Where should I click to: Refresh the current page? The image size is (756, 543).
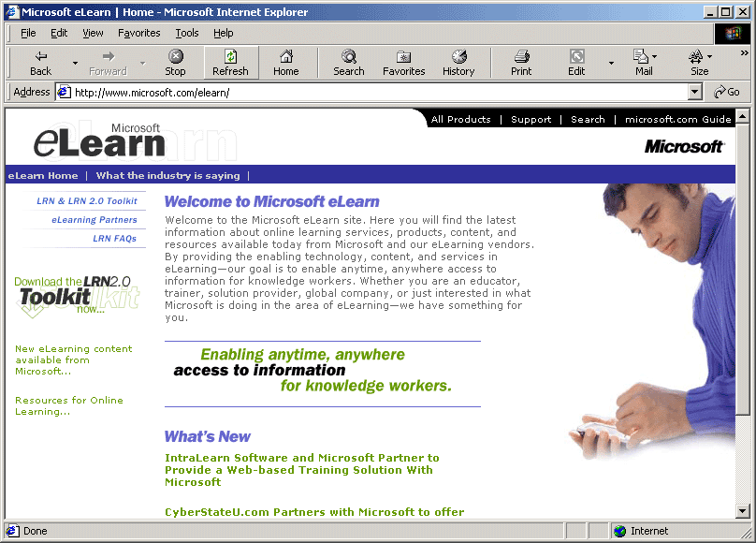click(231, 63)
